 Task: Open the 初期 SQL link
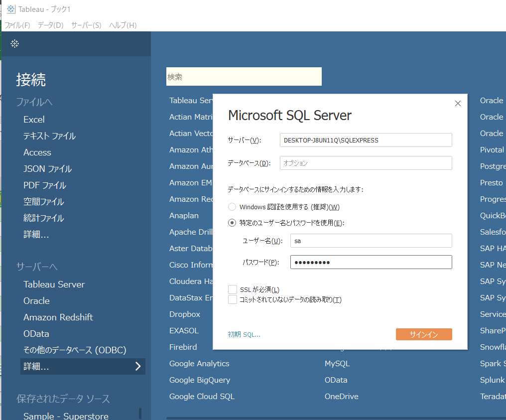[x=243, y=334]
